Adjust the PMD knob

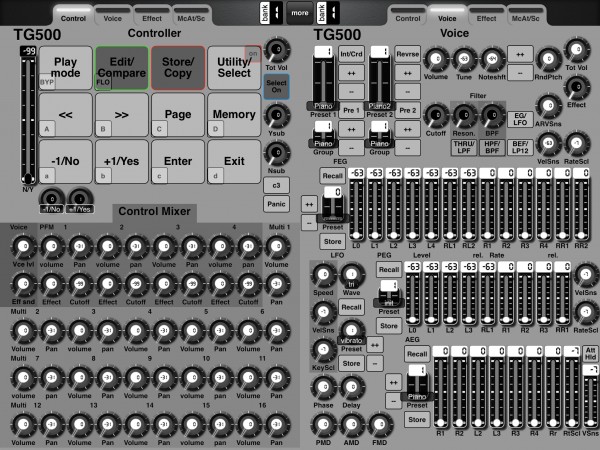point(324,425)
